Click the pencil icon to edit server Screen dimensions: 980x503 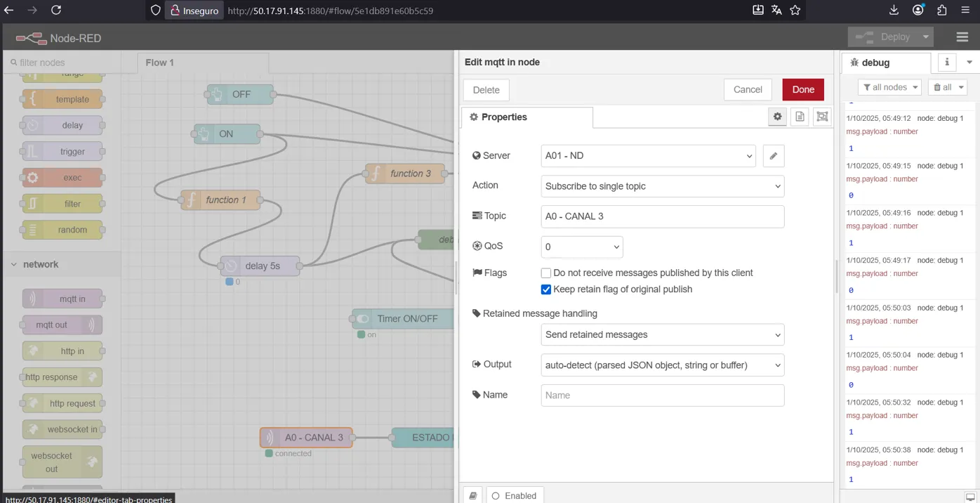773,156
